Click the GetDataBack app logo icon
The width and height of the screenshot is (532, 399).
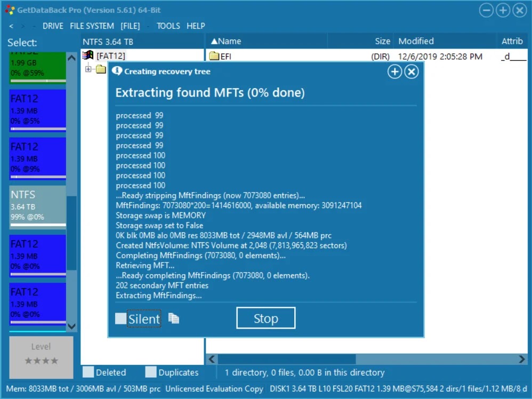10,10
